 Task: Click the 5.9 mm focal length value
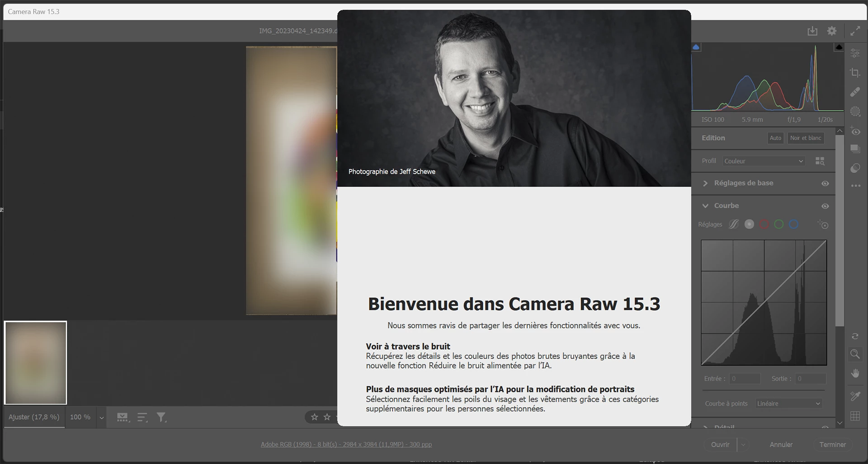(x=752, y=120)
